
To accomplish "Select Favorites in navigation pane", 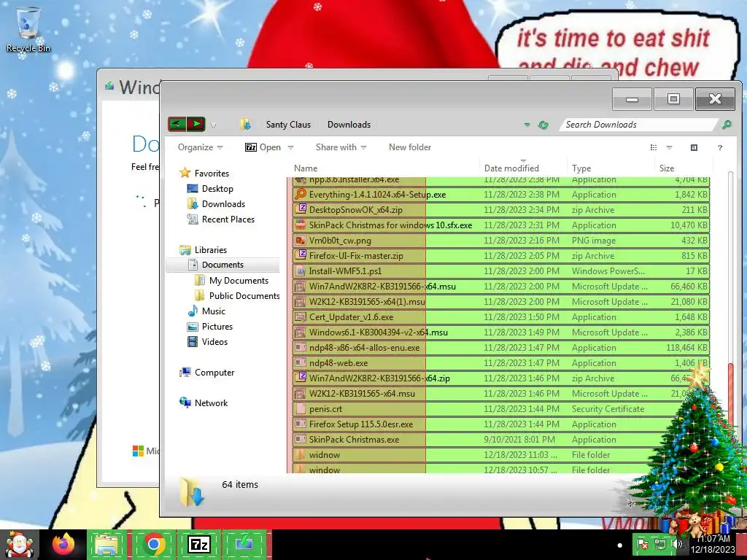I will (204, 174).
